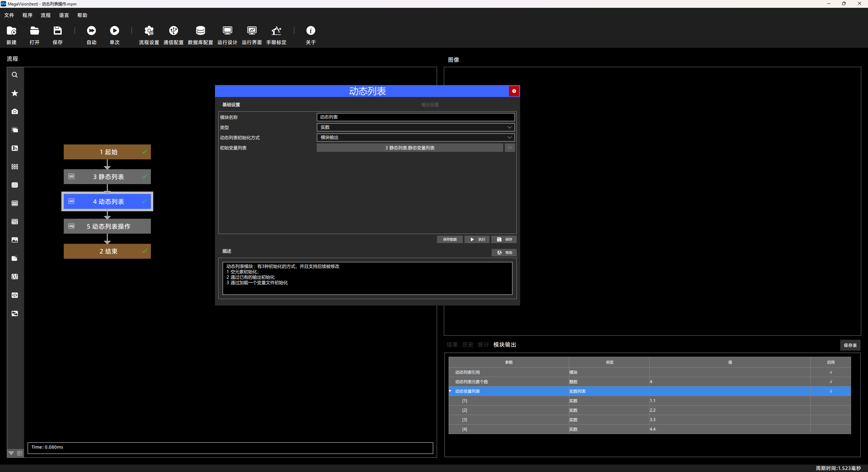Switch to 结果 tab
Viewport: 868px width, 472px height.
pyautogui.click(x=452, y=345)
